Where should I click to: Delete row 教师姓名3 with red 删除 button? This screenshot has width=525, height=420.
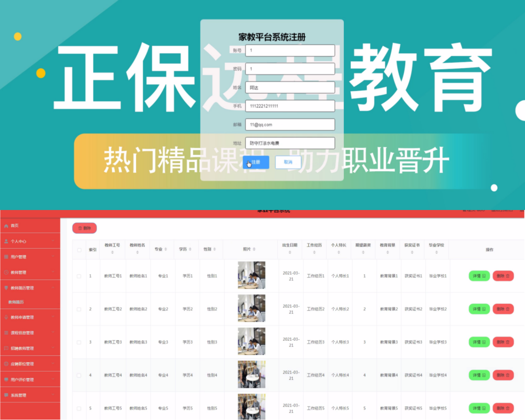click(503, 342)
